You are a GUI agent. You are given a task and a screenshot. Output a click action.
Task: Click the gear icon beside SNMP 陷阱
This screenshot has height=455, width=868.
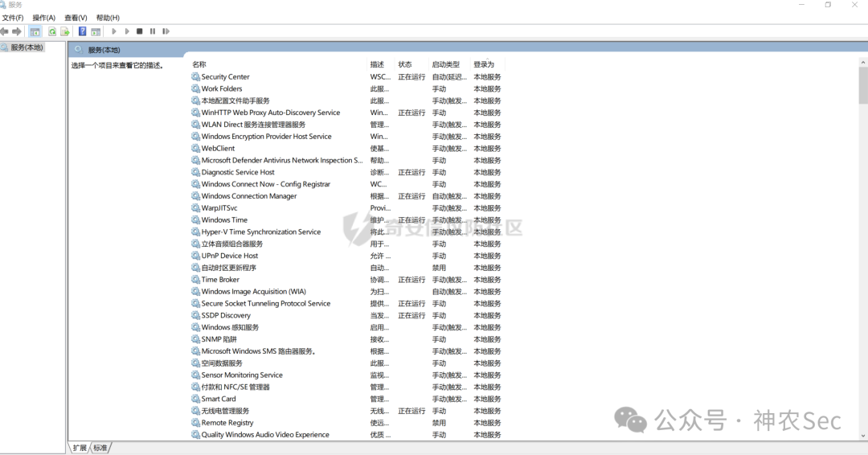195,338
